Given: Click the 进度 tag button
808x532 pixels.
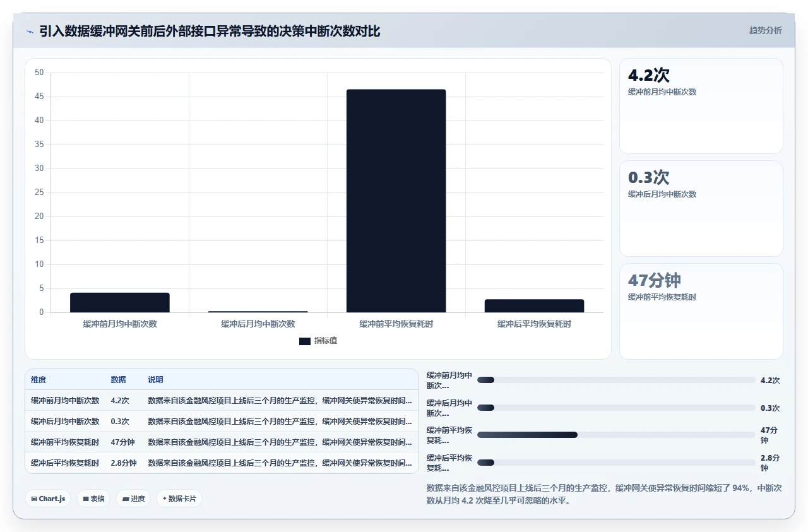Looking at the screenshot, I should [x=133, y=499].
